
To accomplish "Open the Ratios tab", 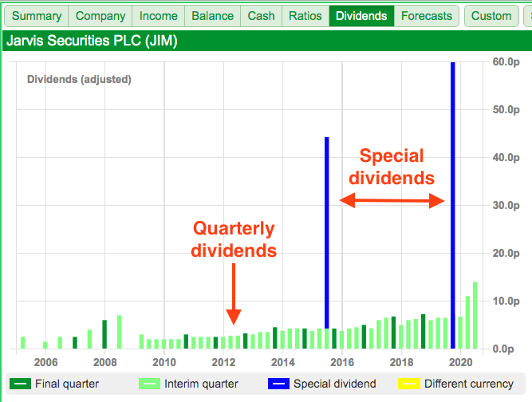I will coord(305,16).
